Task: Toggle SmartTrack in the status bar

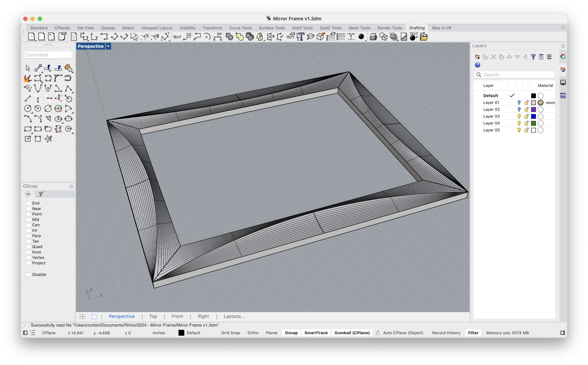Action: [316, 333]
